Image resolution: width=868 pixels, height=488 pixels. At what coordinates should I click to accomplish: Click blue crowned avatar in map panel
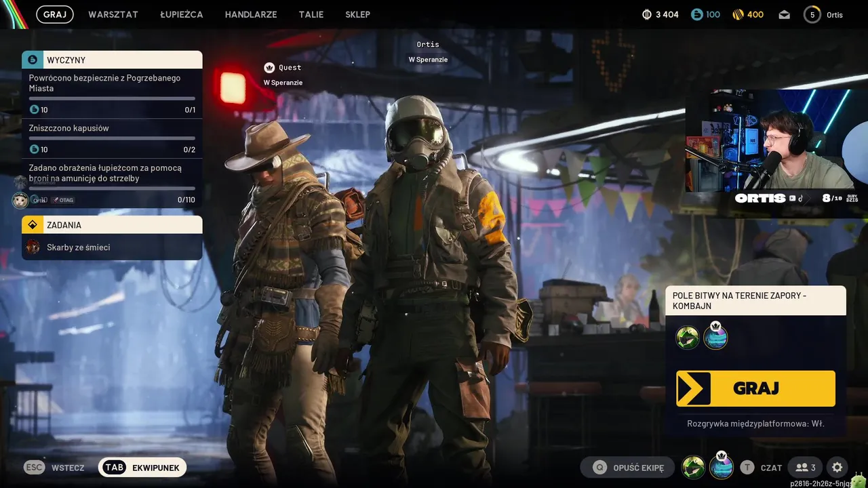click(x=715, y=336)
